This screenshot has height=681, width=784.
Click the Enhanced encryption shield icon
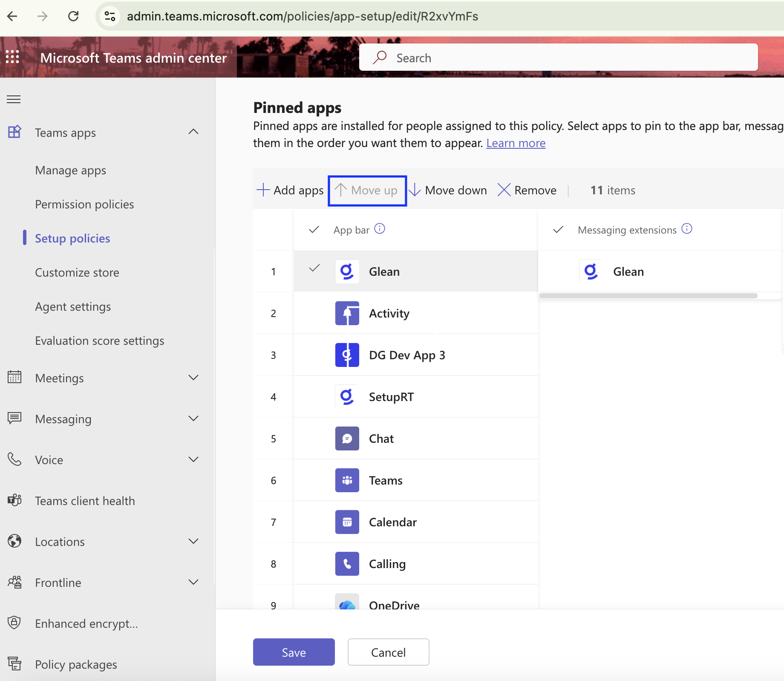(x=14, y=623)
